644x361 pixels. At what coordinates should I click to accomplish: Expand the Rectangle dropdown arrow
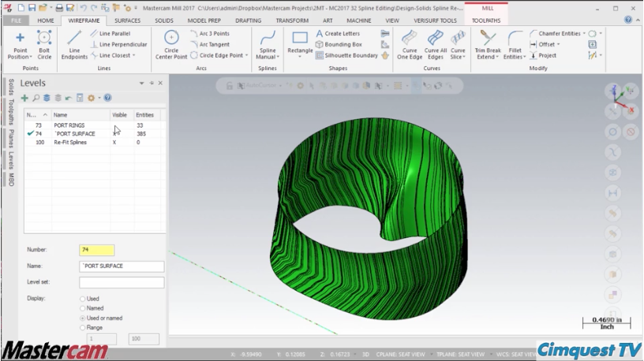tap(300, 56)
